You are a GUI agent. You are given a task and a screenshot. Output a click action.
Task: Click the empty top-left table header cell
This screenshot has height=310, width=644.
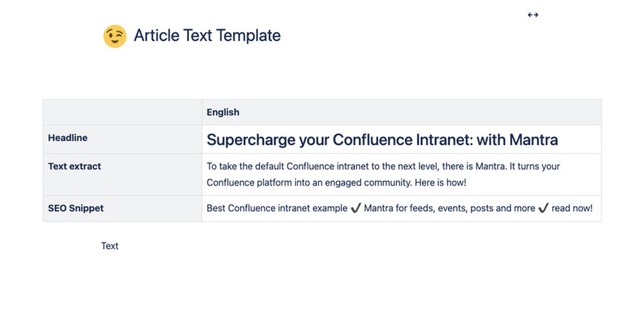123,112
